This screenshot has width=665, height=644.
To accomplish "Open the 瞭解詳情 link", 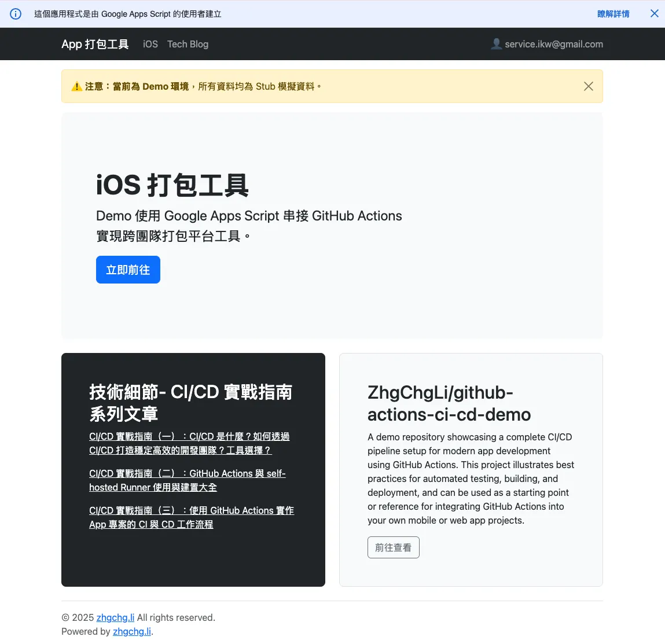I will coord(613,14).
